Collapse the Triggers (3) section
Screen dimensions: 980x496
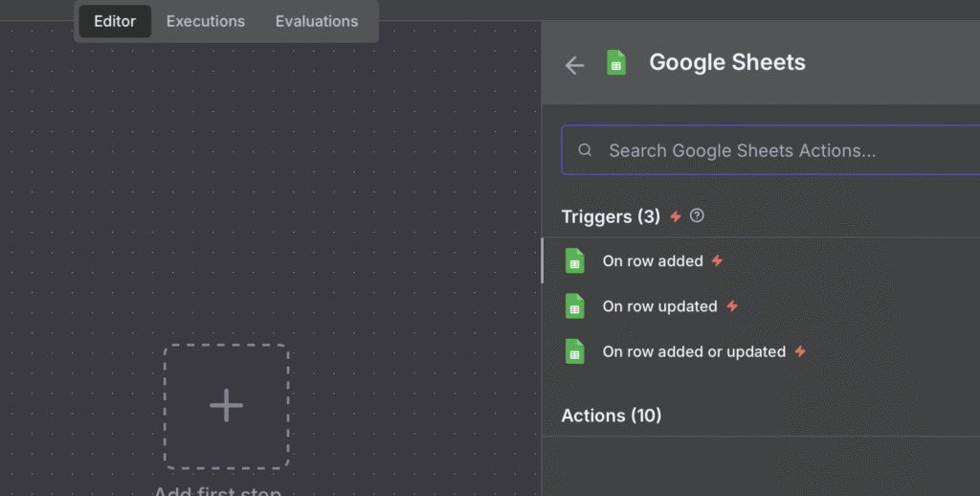[611, 216]
